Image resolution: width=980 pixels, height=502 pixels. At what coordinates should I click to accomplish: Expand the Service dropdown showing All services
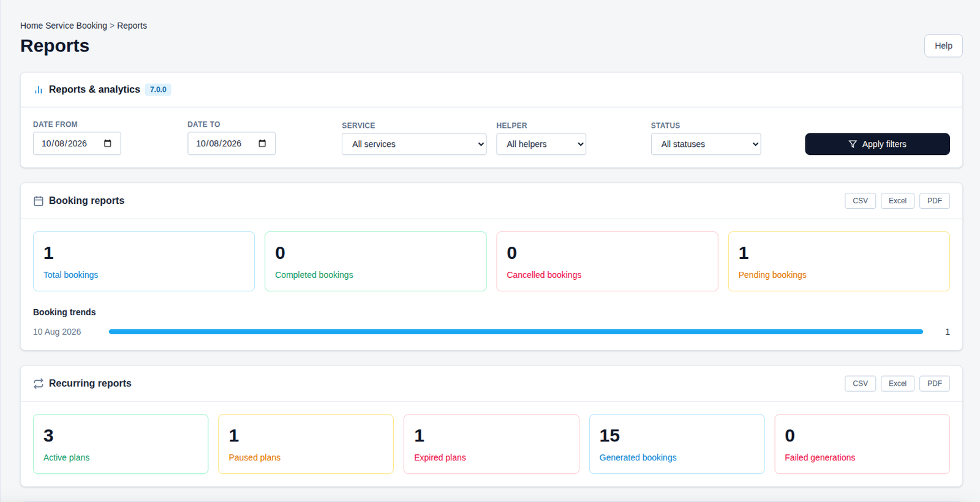tap(414, 144)
